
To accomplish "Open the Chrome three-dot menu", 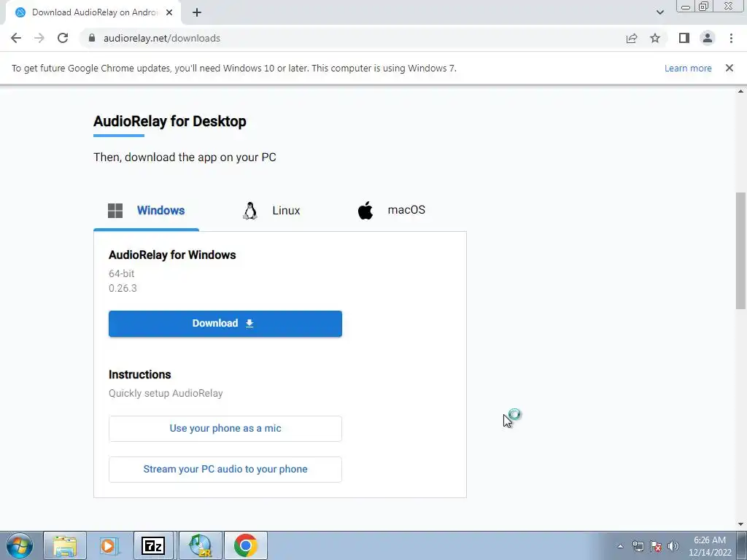I will coord(731,38).
